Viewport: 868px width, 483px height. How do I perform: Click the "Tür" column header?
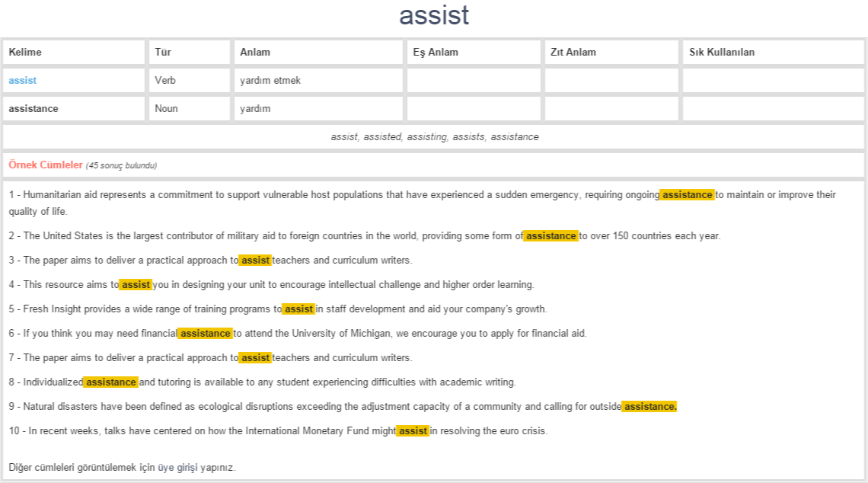point(163,52)
